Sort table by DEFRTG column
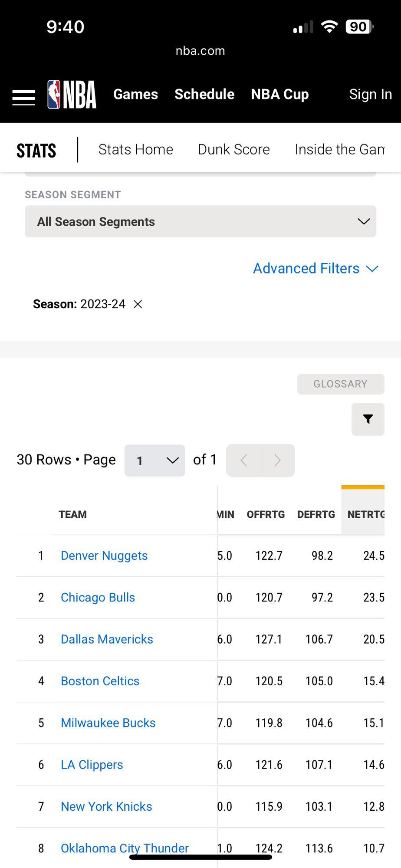 316,515
